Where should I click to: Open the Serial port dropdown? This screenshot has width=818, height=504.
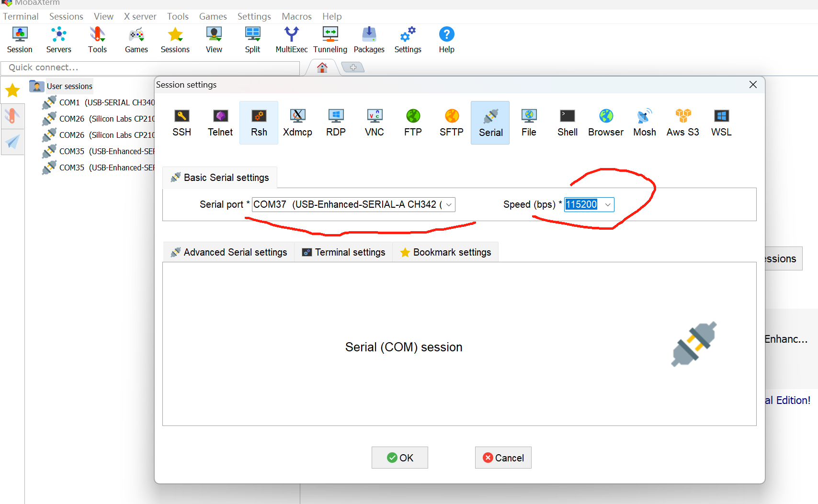353,204
